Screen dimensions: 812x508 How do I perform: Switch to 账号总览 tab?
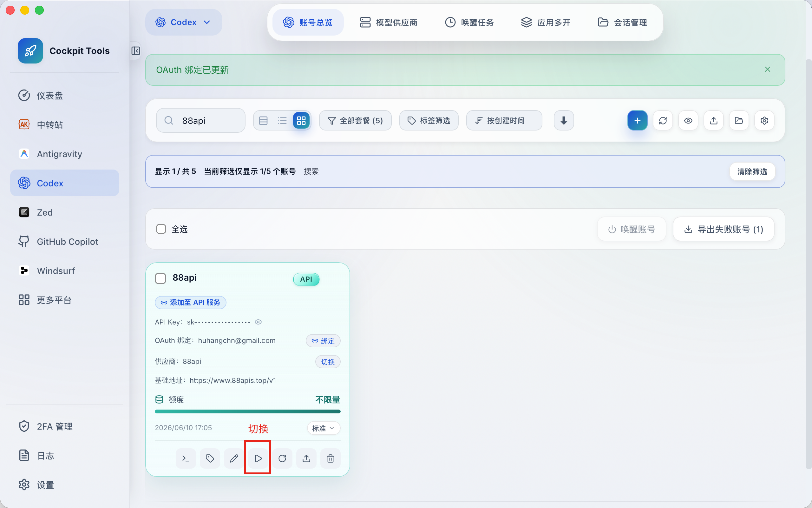[x=308, y=22]
